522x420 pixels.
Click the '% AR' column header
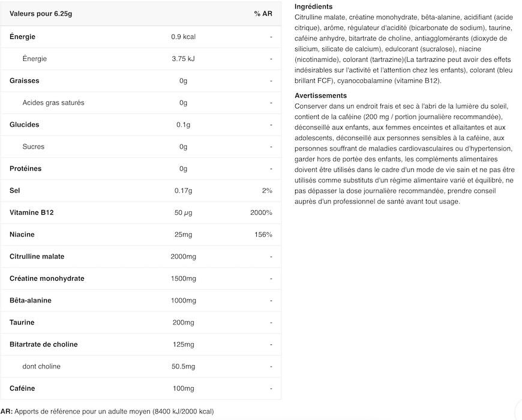click(x=263, y=14)
